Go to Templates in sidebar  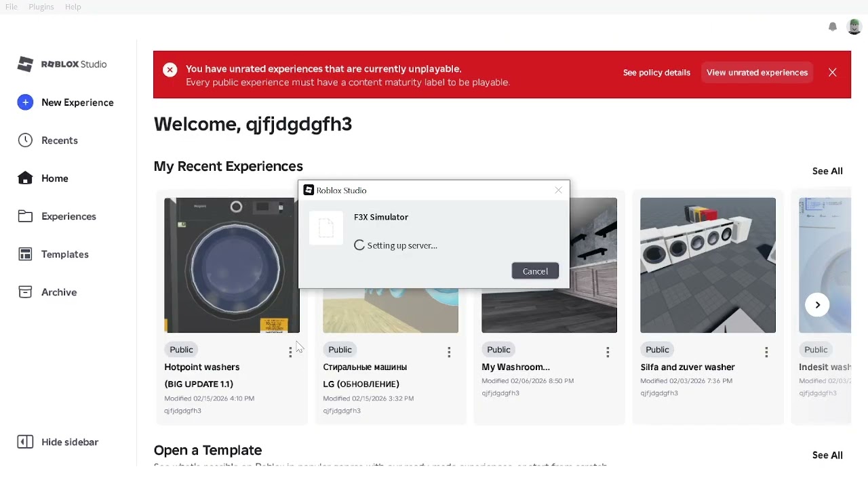[65, 254]
